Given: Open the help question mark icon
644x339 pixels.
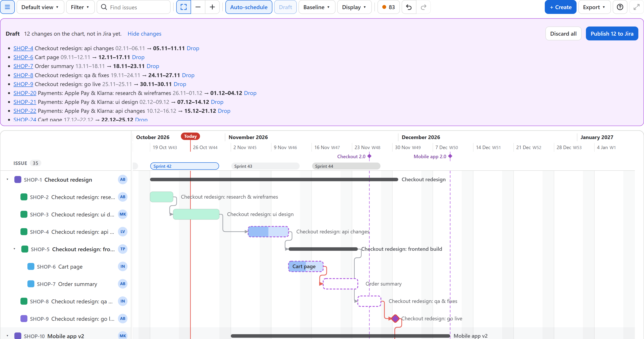Looking at the screenshot, I should click(x=620, y=7).
